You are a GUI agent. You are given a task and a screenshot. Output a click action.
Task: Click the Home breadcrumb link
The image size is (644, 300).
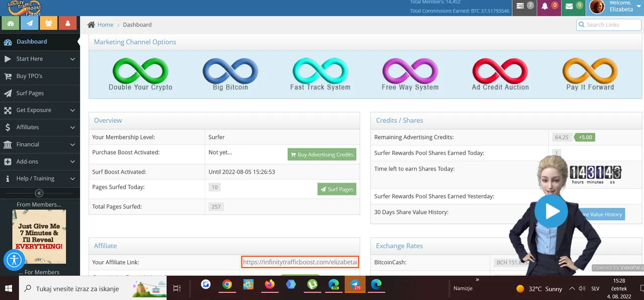point(105,25)
